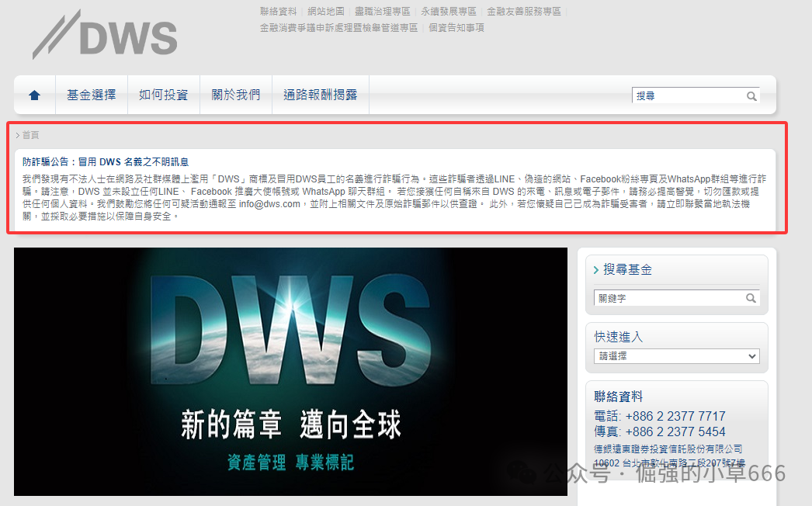The height and width of the screenshot is (506, 812).
Task: Click inside the 關鍵字 fund search field
Action: [668, 298]
